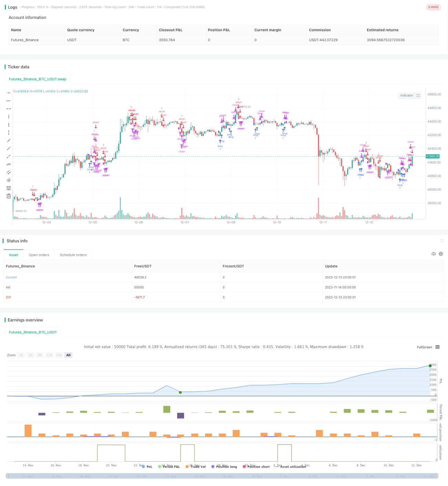Viewport: 448px width, 486px height.
Task: Click the cloud download icon in Status info
Action: click(434, 254)
